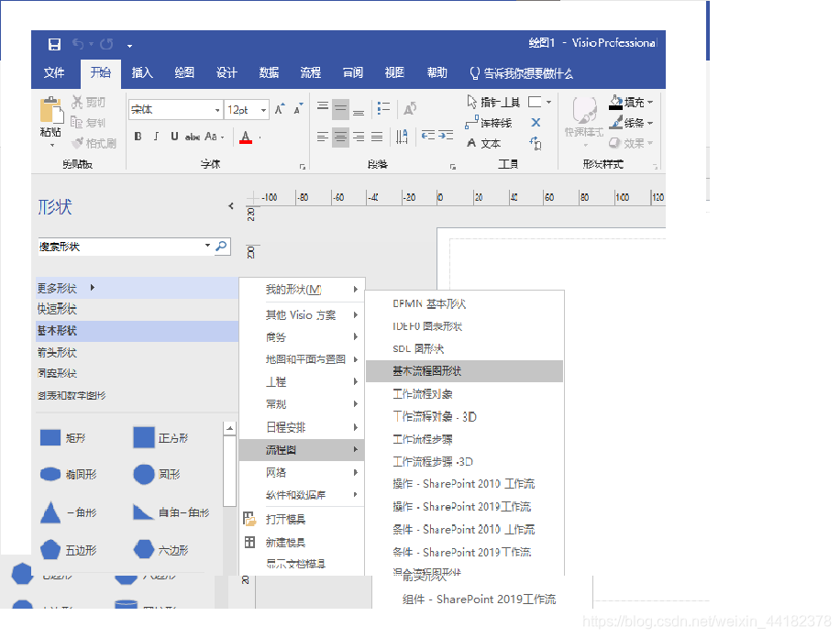This screenshot has height=638, width=840.
Task: Click the bullets list icon
Action: [x=383, y=109]
